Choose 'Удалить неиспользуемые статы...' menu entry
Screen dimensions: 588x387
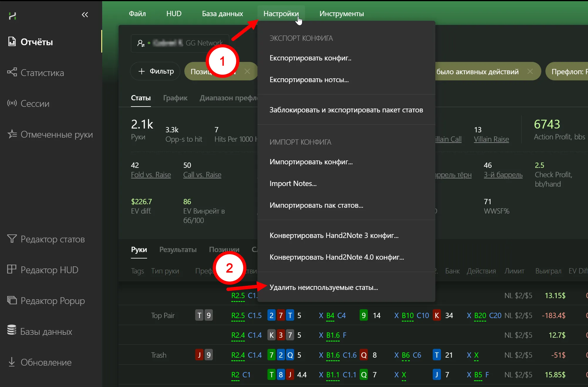(324, 287)
